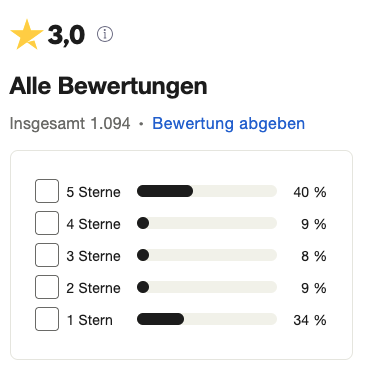This screenshot has height=372, width=392.
Task: Click the 5 Sterne percentage bar
Action: click(x=207, y=191)
